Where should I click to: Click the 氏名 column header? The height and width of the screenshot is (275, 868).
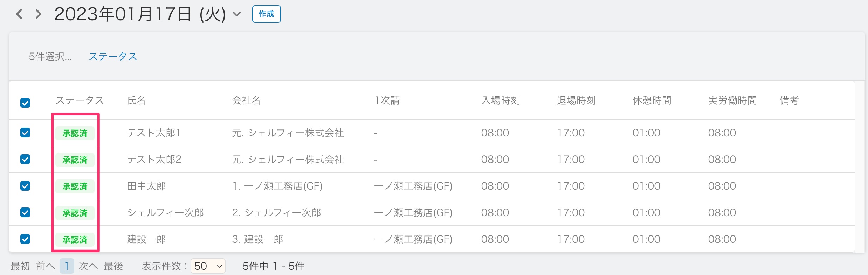pos(136,101)
